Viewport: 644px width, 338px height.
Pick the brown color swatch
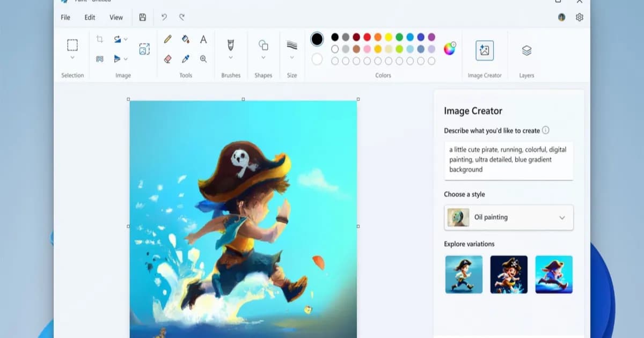coord(356,49)
